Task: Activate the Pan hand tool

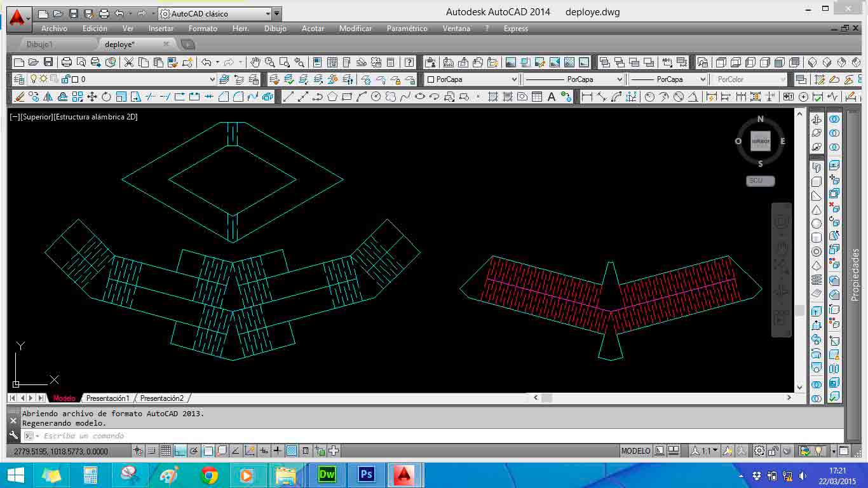Action: 255,62
